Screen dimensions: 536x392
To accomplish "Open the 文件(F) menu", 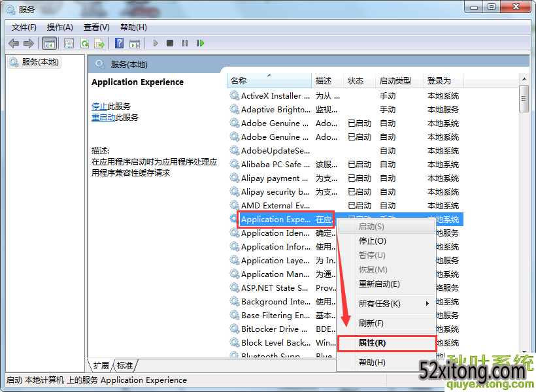I will pyautogui.click(x=24, y=27).
